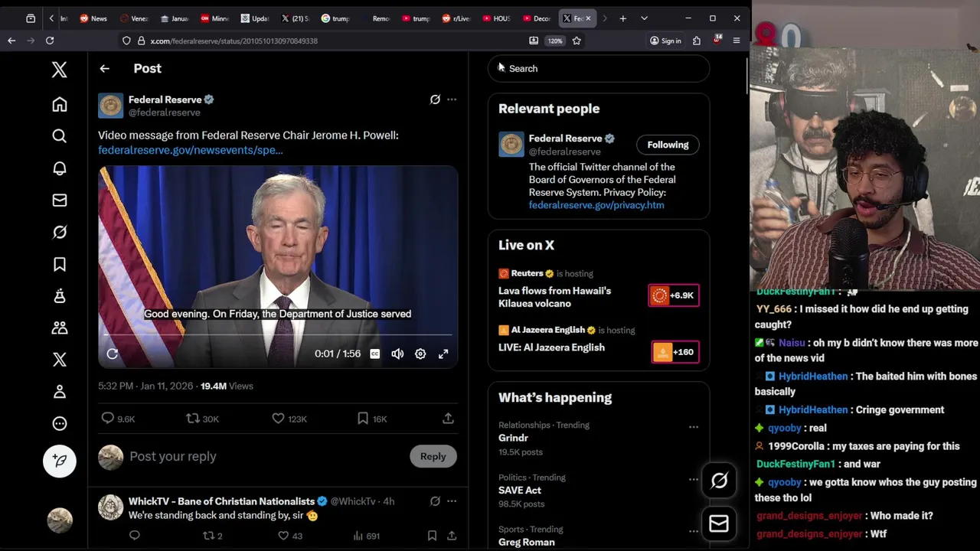Open the floating Grok button at bottom right

coord(719,481)
